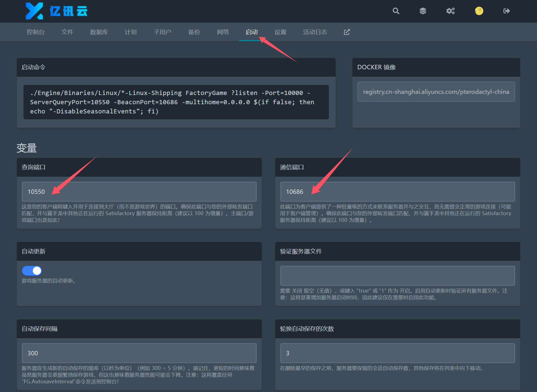Click the 查询端口 field showing 10550
This screenshot has height=392, width=537.
(139, 192)
